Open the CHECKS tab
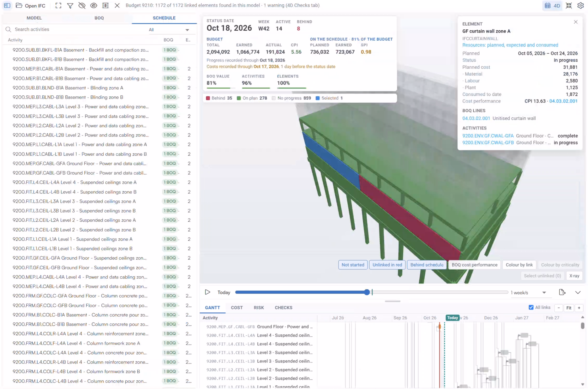This screenshot has width=588, height=389. (283, 307)
